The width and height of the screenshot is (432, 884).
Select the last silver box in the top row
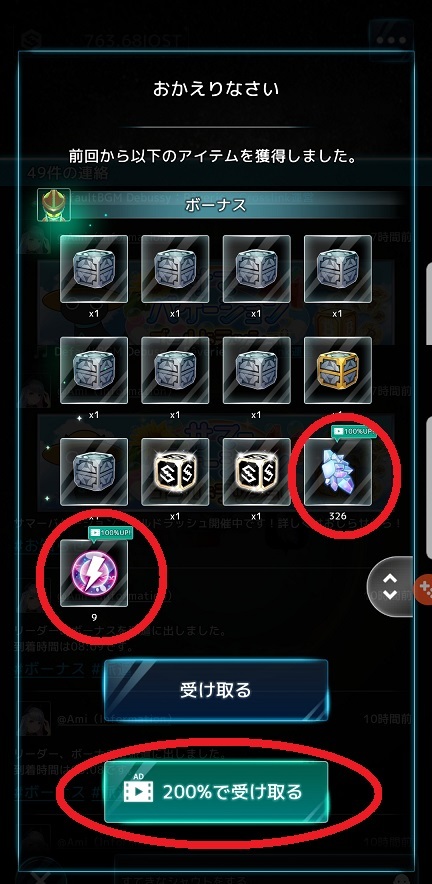click(337, 269)
